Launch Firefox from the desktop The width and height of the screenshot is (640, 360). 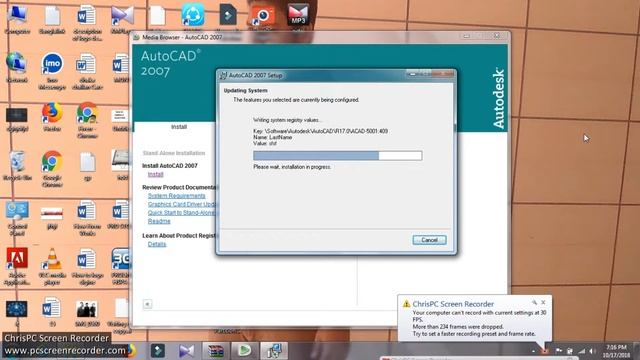click(52, 117)
